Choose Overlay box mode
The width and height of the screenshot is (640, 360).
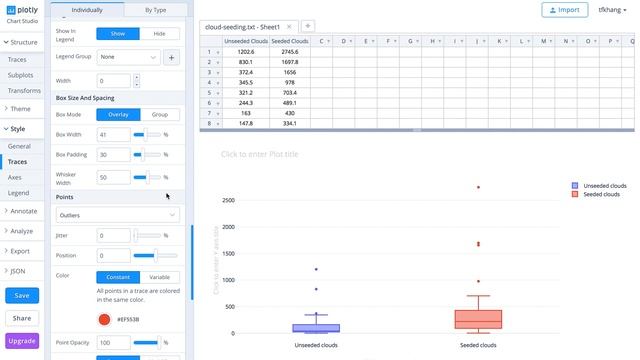coord(118,115)
